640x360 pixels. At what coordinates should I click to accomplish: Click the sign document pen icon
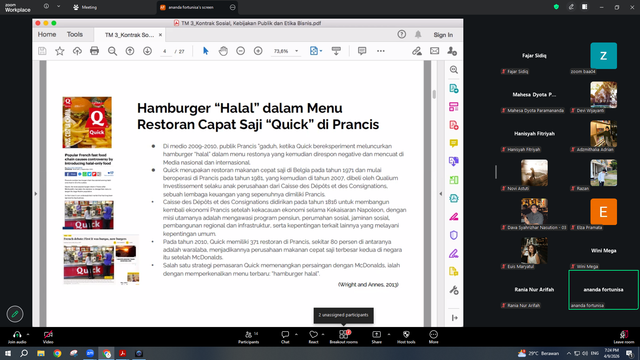[417, 51]
